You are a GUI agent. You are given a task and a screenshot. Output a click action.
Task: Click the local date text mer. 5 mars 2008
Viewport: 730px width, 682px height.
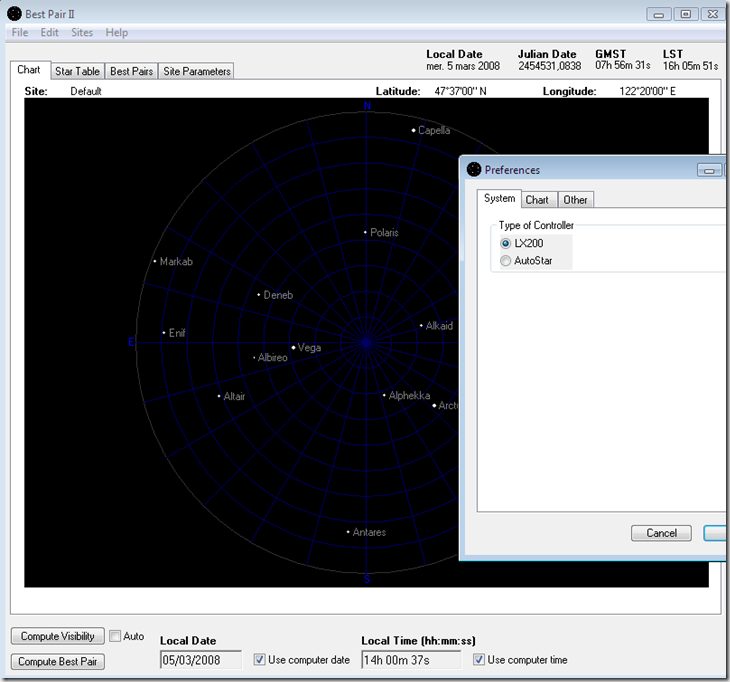coord(463,66)
